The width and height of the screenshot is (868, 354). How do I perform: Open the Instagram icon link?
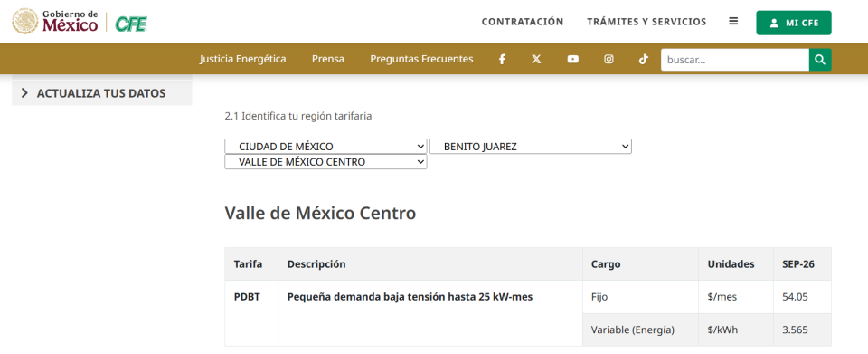coord(609,59)
